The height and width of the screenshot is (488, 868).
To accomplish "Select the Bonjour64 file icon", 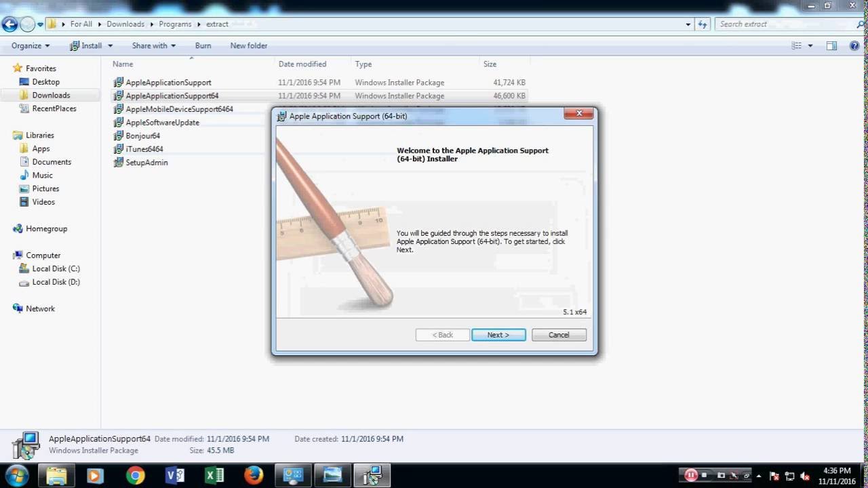I will pyautogui.click(x=118, y=136).
